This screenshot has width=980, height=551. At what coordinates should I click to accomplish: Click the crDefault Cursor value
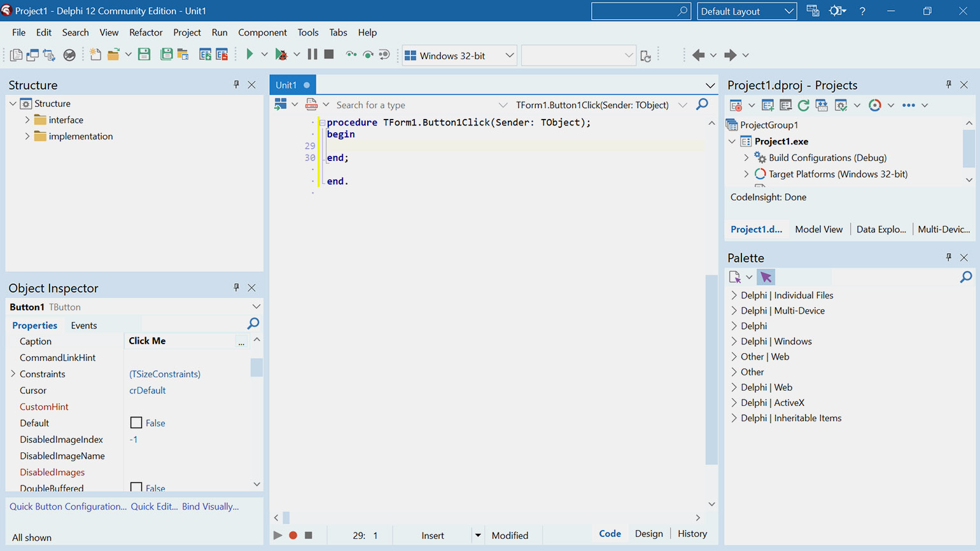[148, 391]
